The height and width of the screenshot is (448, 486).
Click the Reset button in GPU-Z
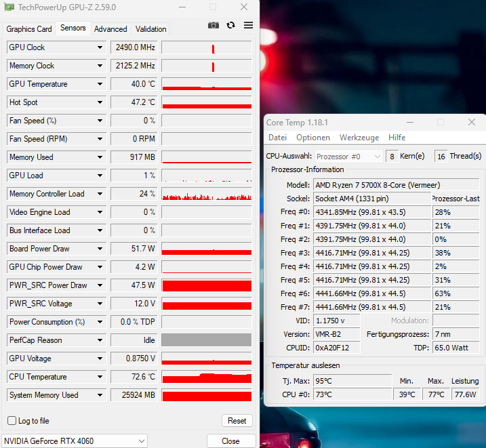[237, 420]
